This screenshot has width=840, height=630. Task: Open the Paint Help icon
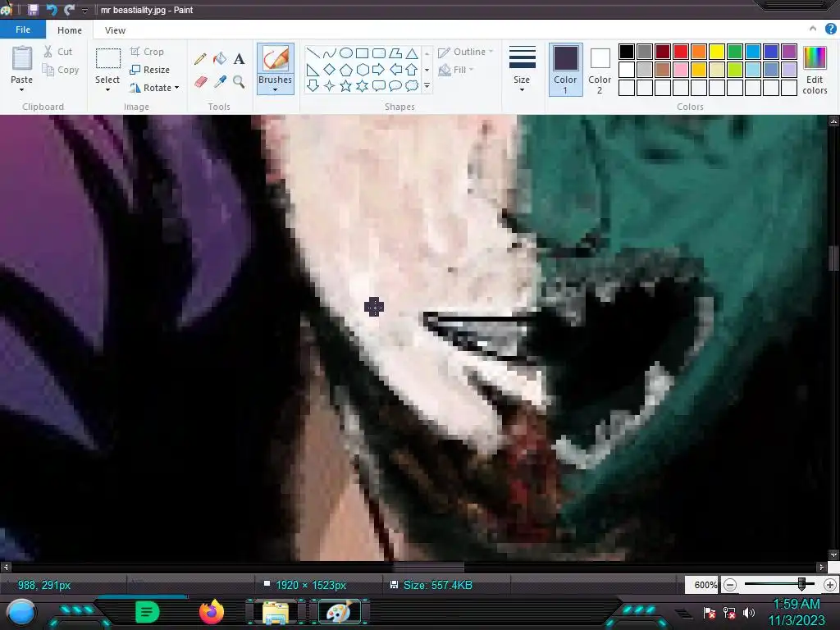pyautogui.click(x=830, y=29)
